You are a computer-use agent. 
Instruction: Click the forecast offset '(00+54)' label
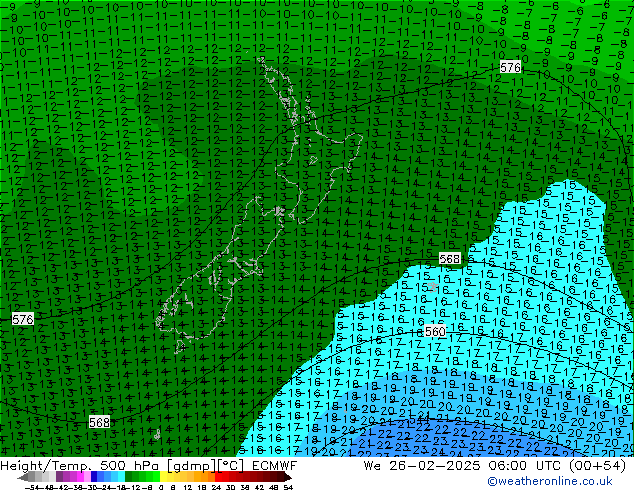pyautogui.click(x=603, y=465)
